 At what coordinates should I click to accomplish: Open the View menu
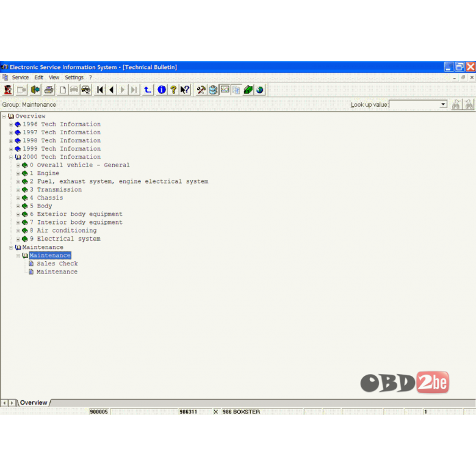click(54, 78)
